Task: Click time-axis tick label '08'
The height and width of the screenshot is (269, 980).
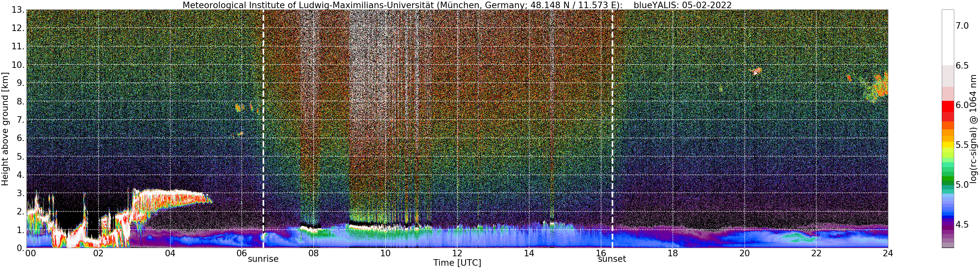Action: tap(313, 253)
